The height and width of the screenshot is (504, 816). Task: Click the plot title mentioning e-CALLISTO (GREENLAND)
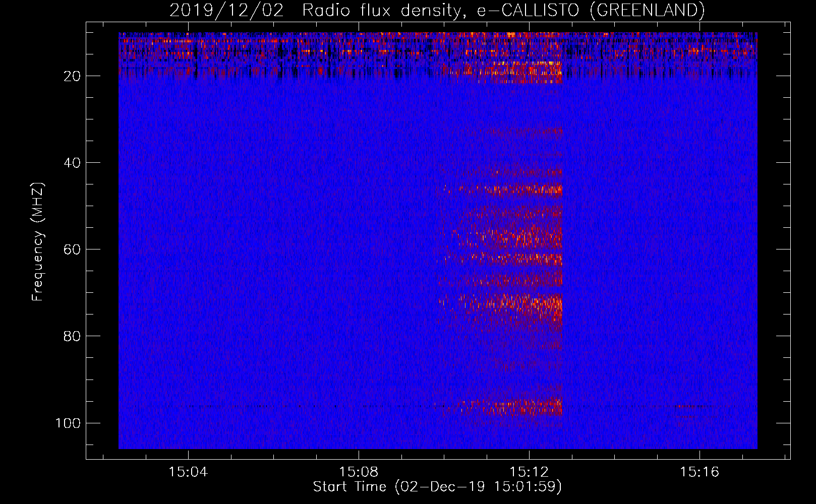437,10
